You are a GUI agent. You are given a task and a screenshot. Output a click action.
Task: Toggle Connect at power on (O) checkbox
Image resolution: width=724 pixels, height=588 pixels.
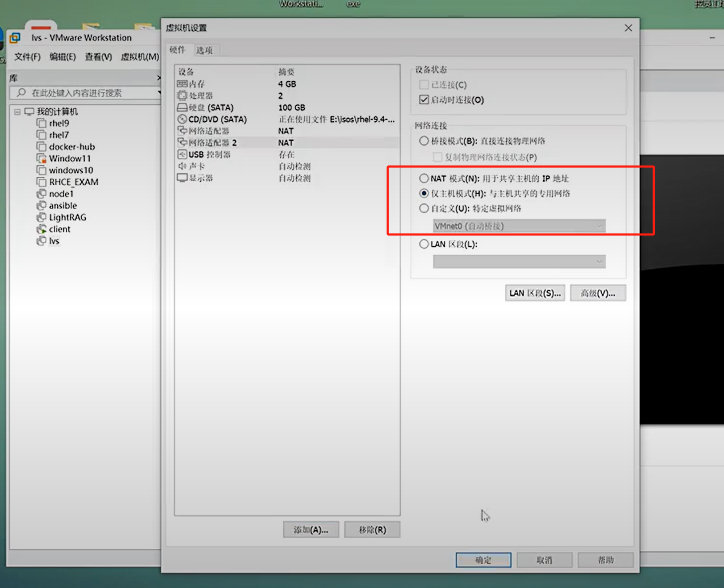point(424,99)
